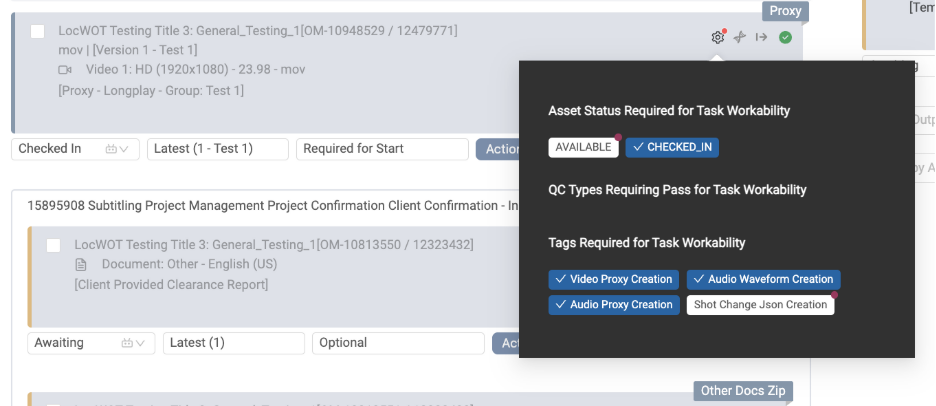
Task: Open the gear settings icon with red dot
Action: tap(718, 38)
